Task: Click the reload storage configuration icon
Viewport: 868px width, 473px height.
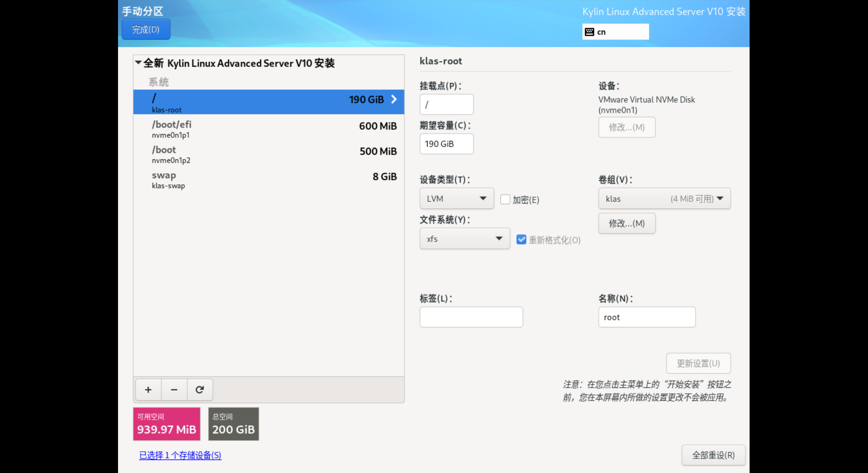Action: tap(200, 390)
